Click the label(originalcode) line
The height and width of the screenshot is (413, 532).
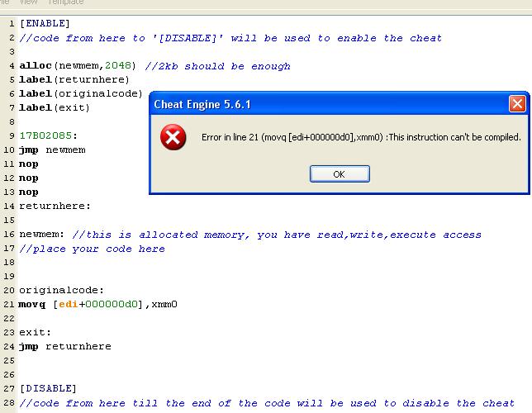point(81,93)
